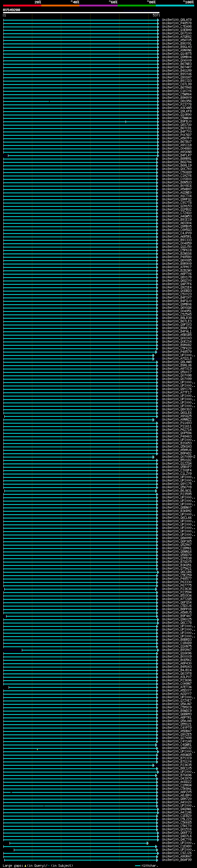Select hit label UniRef100_Q9XGH7
The width and height of the screenshot is (197, 868).
(177, 78)
